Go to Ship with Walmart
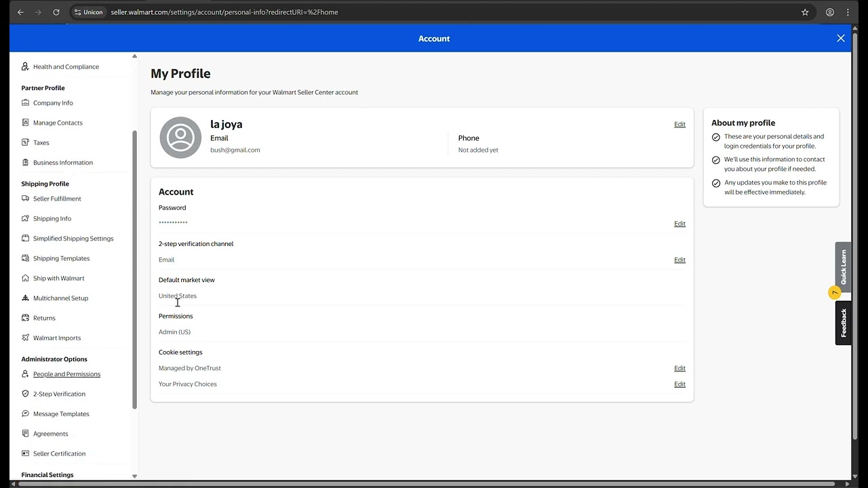 tap(59, 278)
